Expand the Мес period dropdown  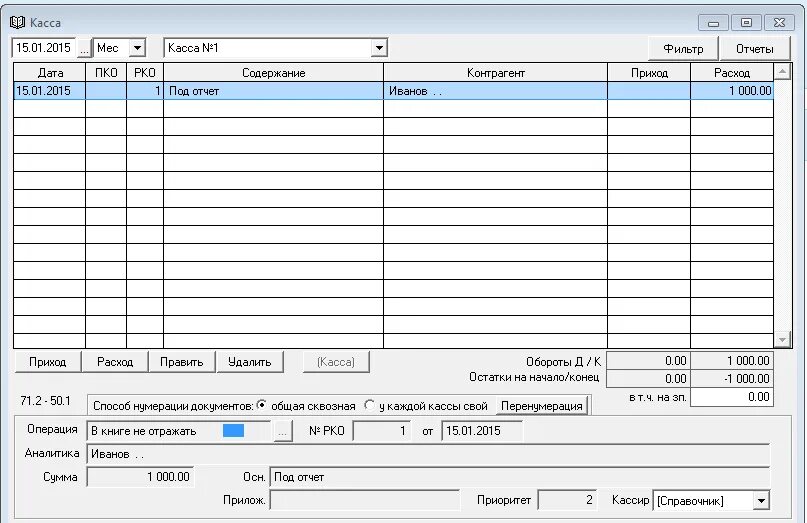pyautogui.click(x=137, y=48)
